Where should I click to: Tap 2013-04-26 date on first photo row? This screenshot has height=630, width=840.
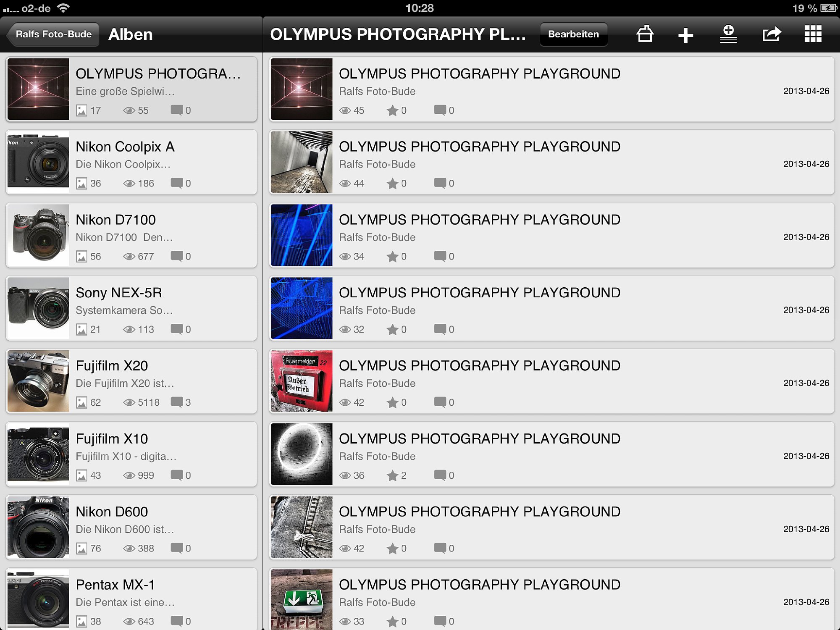pos(806,91)
